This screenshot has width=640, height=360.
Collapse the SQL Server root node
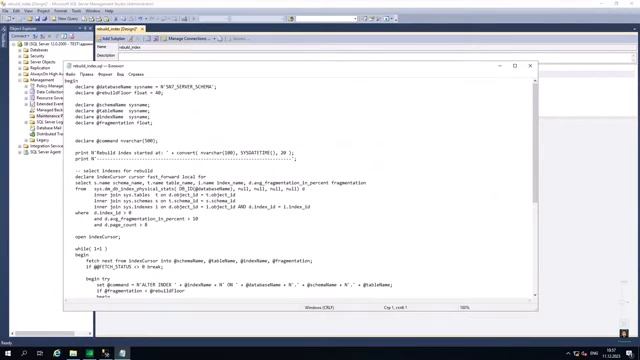click(13, 44)
